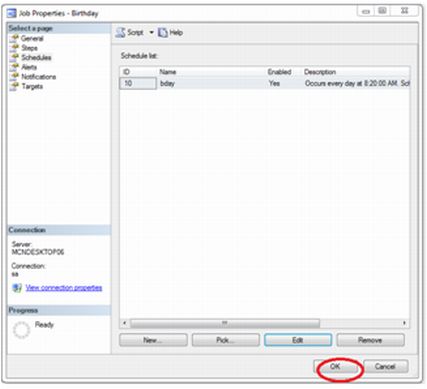Select the schedule ID 10 cell
Screen dimensions: 427x389
click(138, 83)
